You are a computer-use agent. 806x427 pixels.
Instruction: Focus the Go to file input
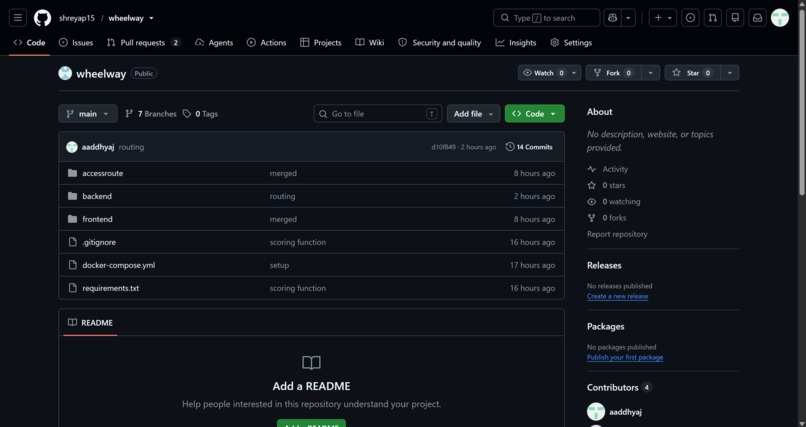[378, 114]
